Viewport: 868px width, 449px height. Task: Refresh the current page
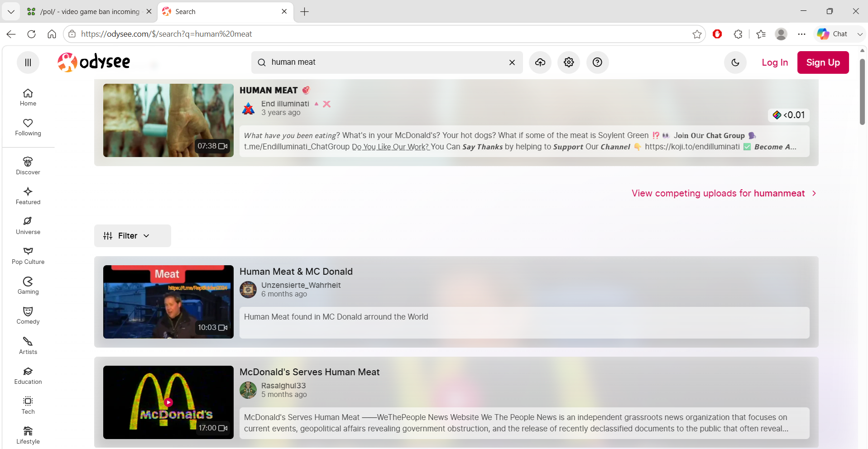point(31,34)
